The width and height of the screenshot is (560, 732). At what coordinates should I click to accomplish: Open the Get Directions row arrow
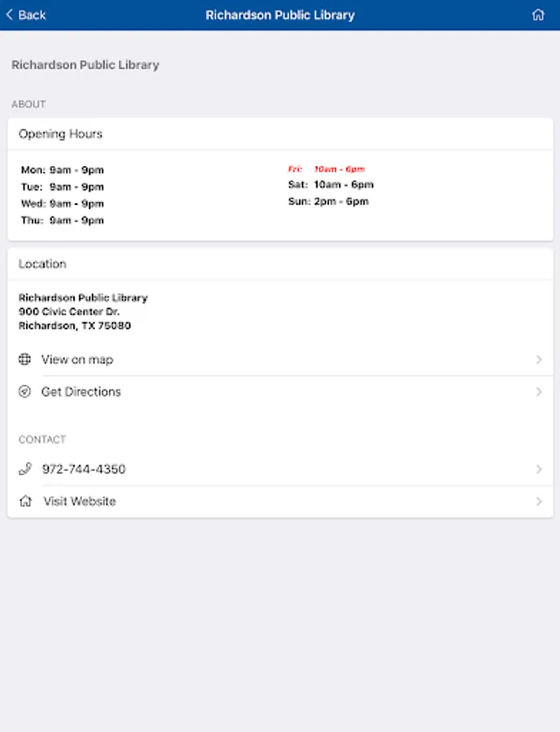coord(538,392)
